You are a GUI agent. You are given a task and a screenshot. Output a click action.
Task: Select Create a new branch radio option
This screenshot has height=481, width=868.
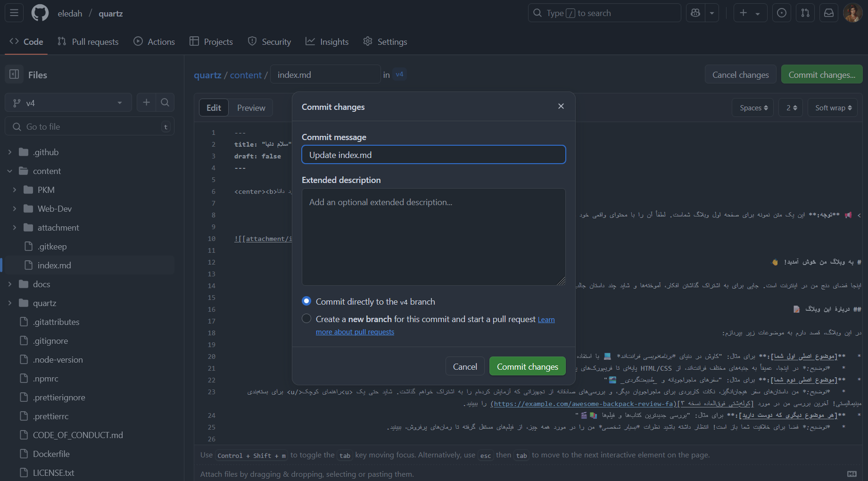click(306, 319)
